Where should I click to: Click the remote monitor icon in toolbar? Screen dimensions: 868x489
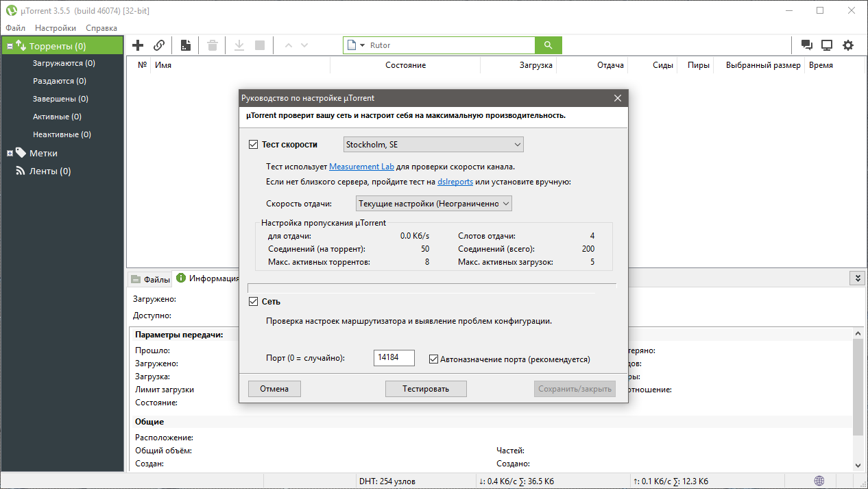click(x=827, y=45)
